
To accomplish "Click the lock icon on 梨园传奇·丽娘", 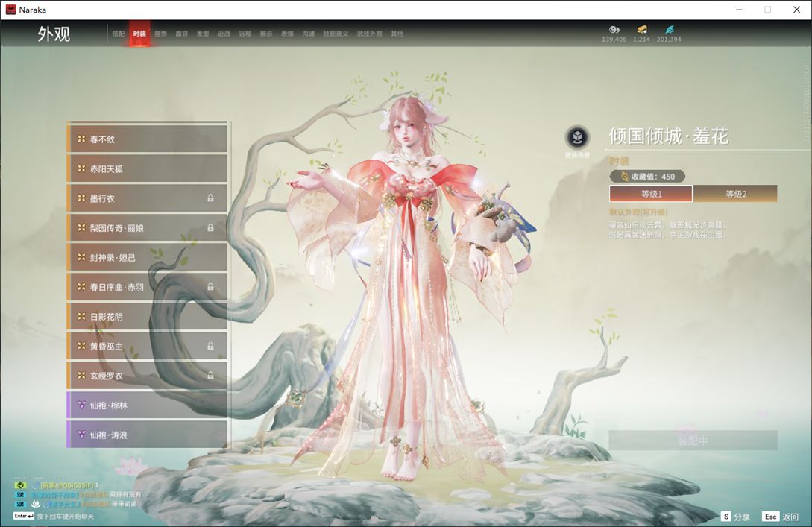I will [210, 227].
